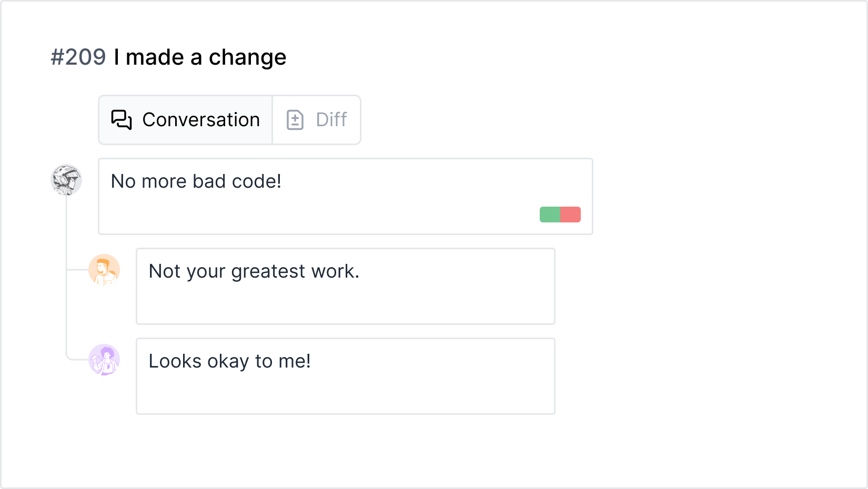Click the green additions bar segment
The image size is (868, 489).
point(550,215)
